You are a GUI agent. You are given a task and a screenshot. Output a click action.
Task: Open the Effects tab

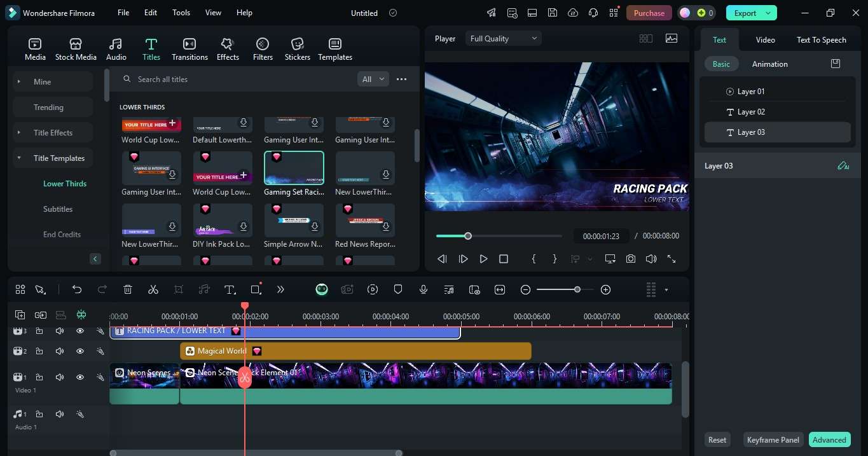click(x=228, y=50)
